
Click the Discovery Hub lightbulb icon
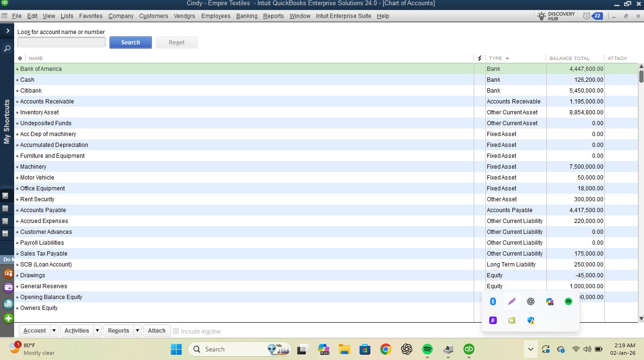[542, 16]
